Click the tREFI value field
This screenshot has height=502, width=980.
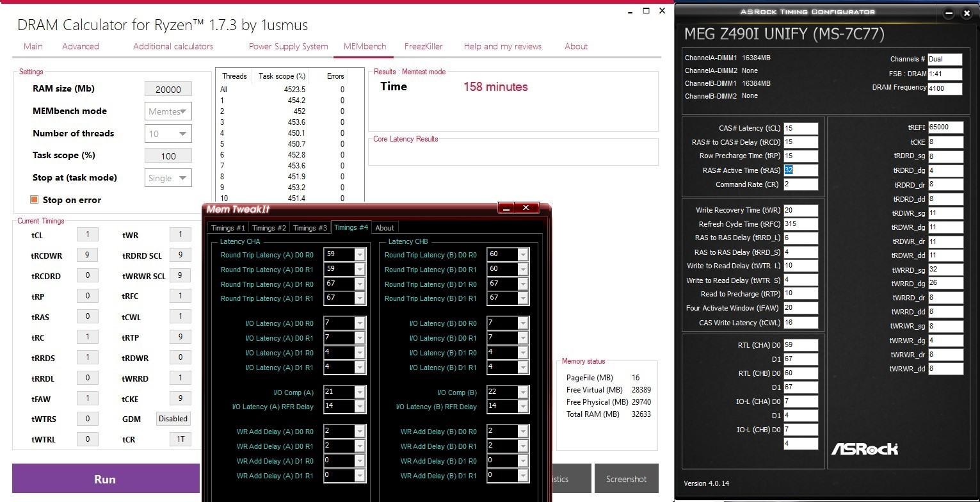[x=945, y=127]
